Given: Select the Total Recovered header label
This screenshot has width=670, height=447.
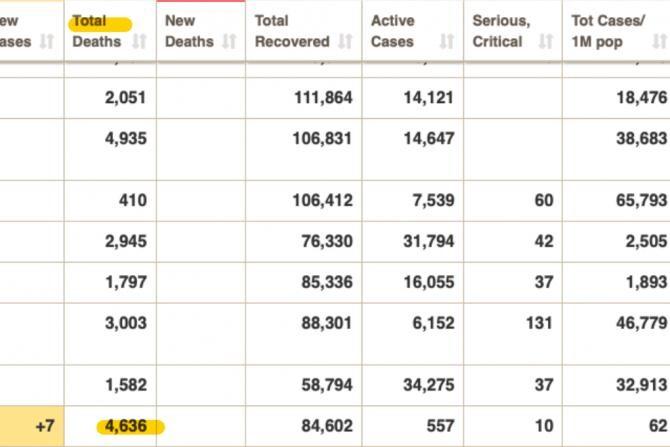Looking at the screenshot, I should tap(291, 31).
